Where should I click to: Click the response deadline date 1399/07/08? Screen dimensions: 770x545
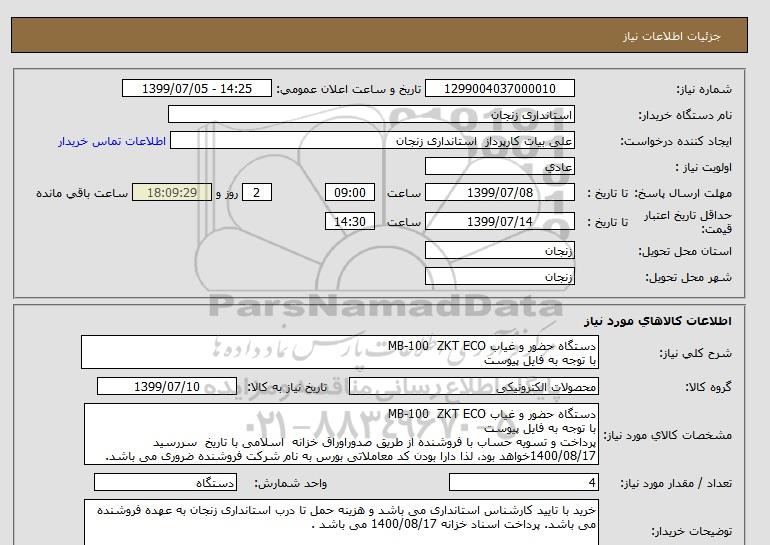pos(499,192)
